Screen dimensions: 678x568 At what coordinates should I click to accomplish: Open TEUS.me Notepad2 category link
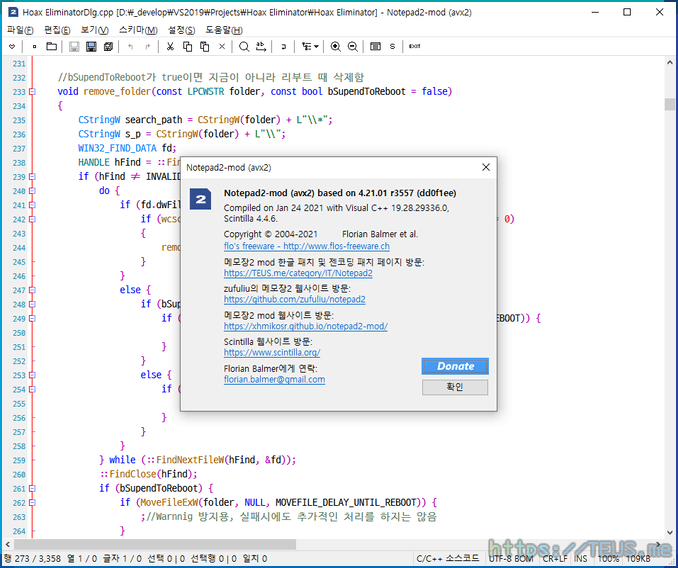(298, 273)
